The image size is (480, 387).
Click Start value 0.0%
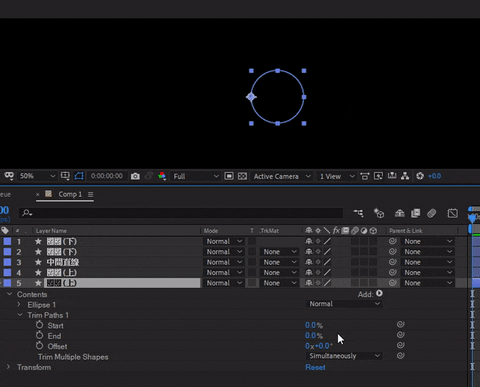314,325
